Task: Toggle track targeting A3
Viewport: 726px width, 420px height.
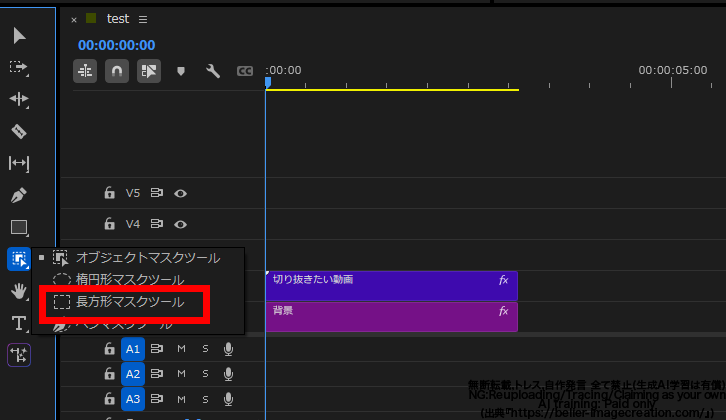Action: [133, 399]
